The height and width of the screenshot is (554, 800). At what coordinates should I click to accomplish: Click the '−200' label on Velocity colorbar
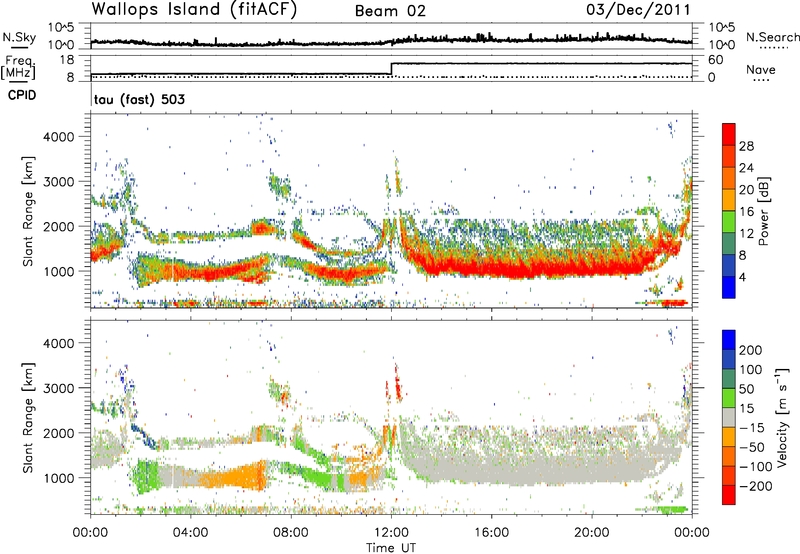pos(756,486)
